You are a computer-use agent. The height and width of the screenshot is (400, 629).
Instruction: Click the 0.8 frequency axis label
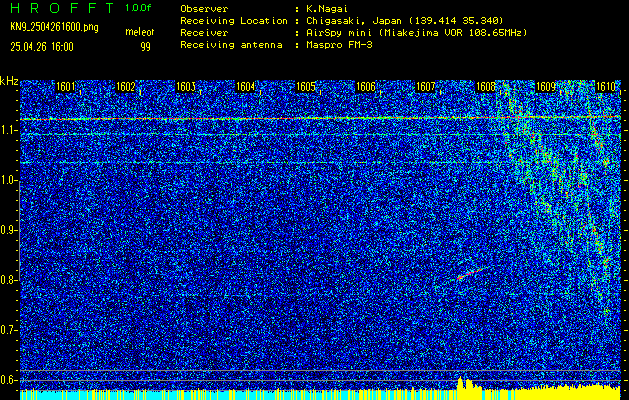tap(7, 280)
